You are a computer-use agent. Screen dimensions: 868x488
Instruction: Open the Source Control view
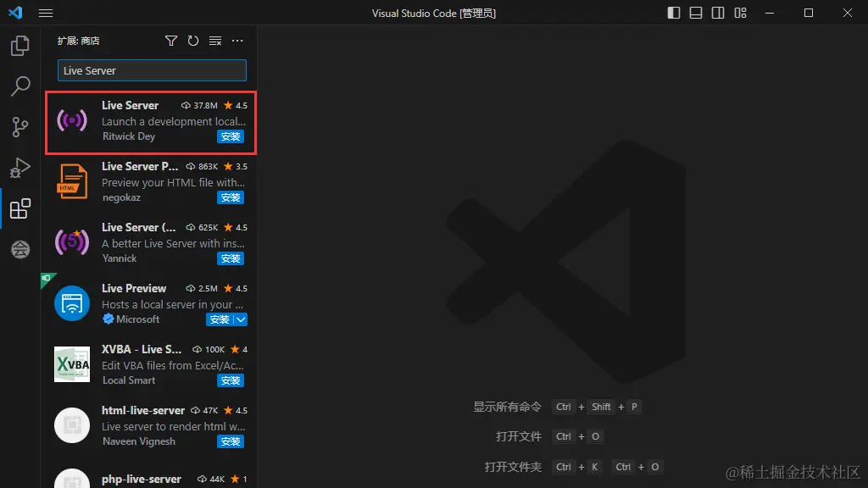coord(20,127)
